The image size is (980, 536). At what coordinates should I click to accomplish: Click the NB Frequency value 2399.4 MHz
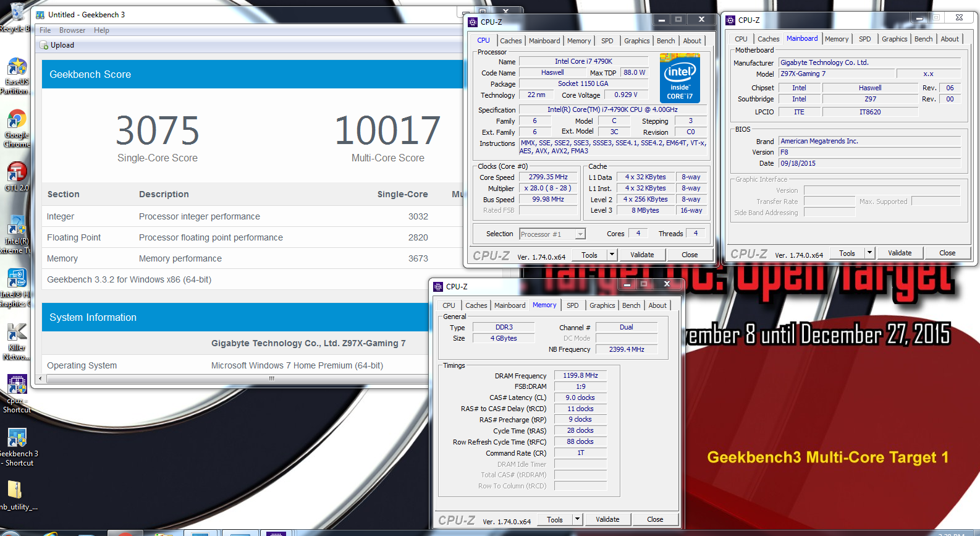pos(626,349)
